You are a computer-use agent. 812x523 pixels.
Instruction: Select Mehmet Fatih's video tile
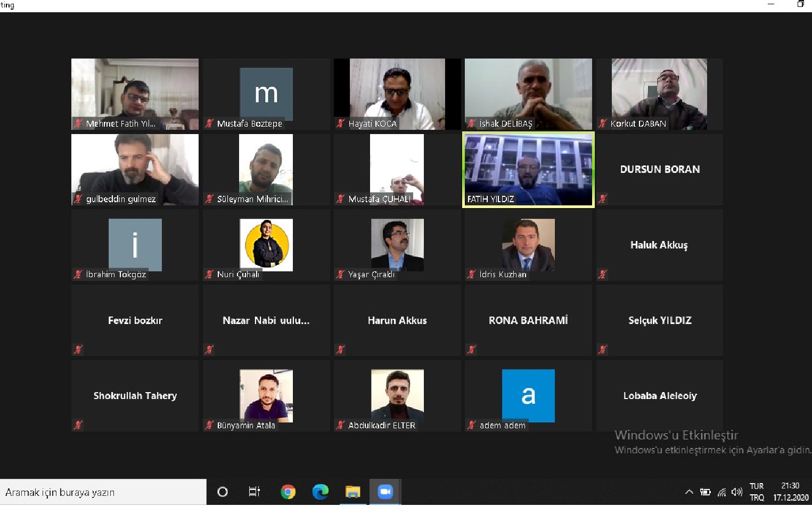(135, 94)
